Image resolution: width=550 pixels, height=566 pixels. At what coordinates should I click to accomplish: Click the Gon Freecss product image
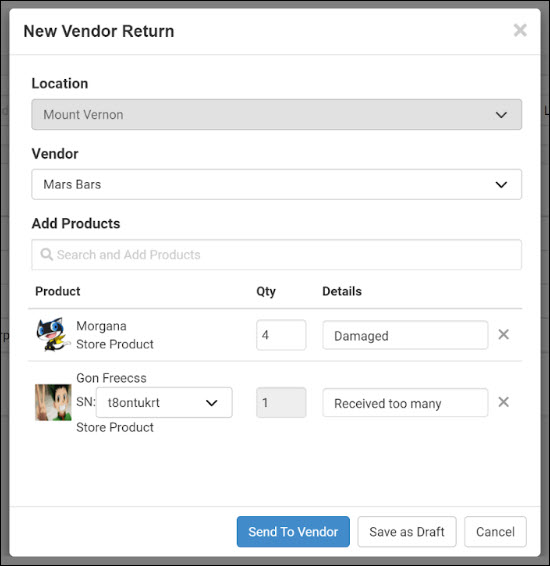[53, 402]
